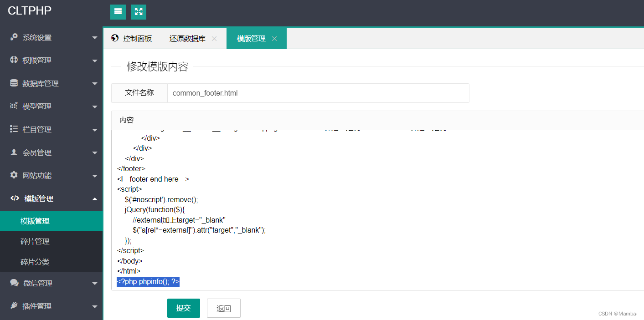This screenshot has width=644, height=320.
Task: Click the attr("target","_blank") code line
Action: pyautogui.click(x=199, y=230)
